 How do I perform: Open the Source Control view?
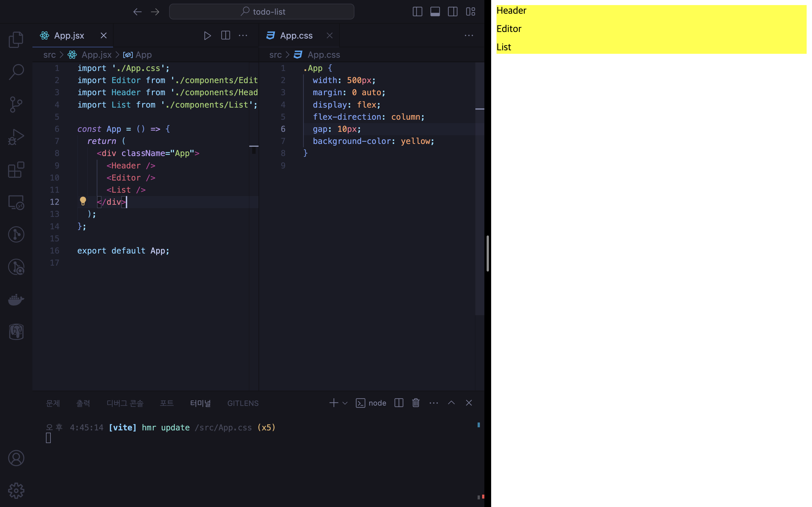click(x=16, y=104)
